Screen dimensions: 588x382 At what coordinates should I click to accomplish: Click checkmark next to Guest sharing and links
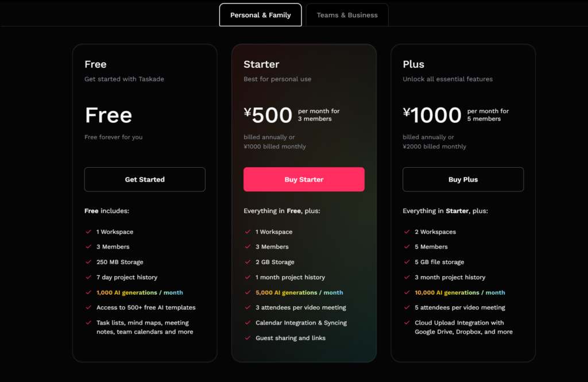247,338
